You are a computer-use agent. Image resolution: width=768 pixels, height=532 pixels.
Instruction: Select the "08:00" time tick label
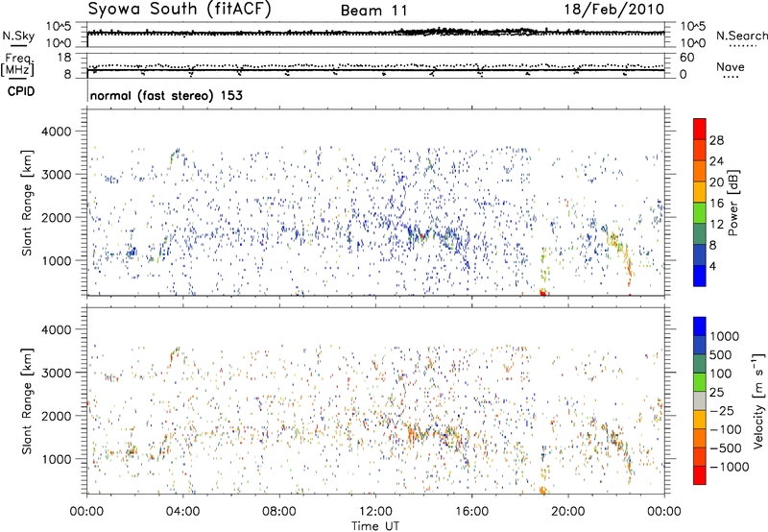click(x=279, y=512)
